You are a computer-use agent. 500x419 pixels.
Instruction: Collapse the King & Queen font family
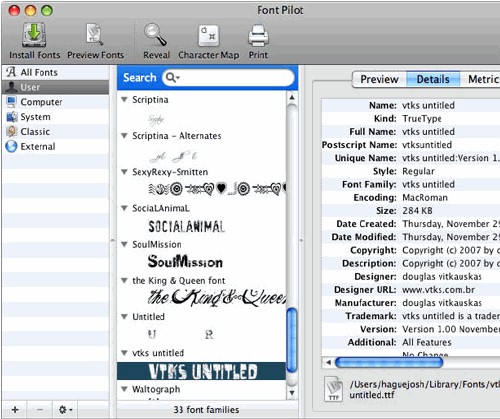coord(124,280)
